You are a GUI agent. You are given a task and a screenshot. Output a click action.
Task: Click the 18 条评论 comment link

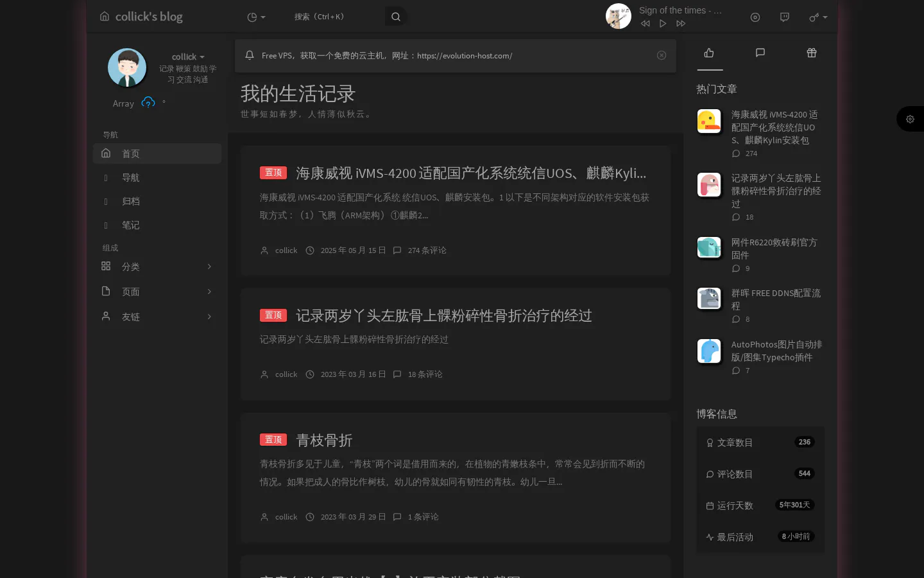point(425,374)
